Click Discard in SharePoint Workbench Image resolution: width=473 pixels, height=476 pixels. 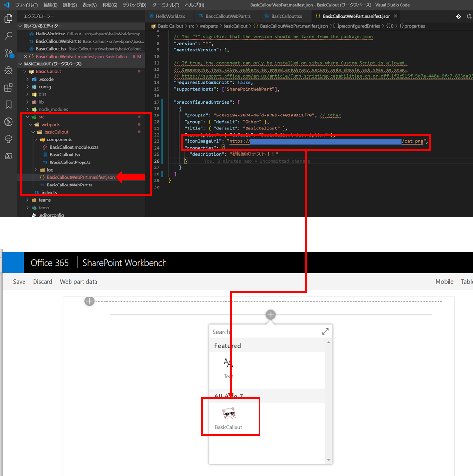pyautogui.click(x=43, y=282)
